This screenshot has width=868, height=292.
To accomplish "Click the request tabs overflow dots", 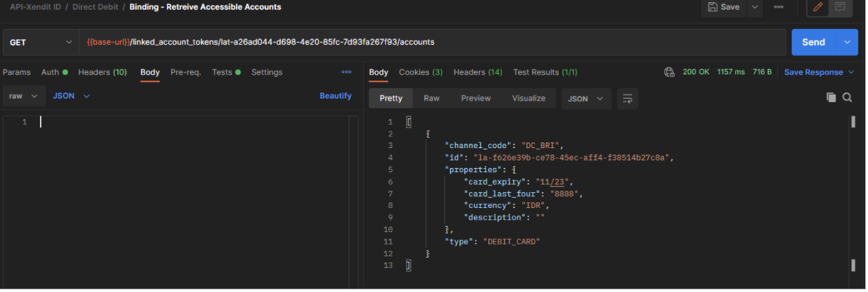I will [347, 72].
